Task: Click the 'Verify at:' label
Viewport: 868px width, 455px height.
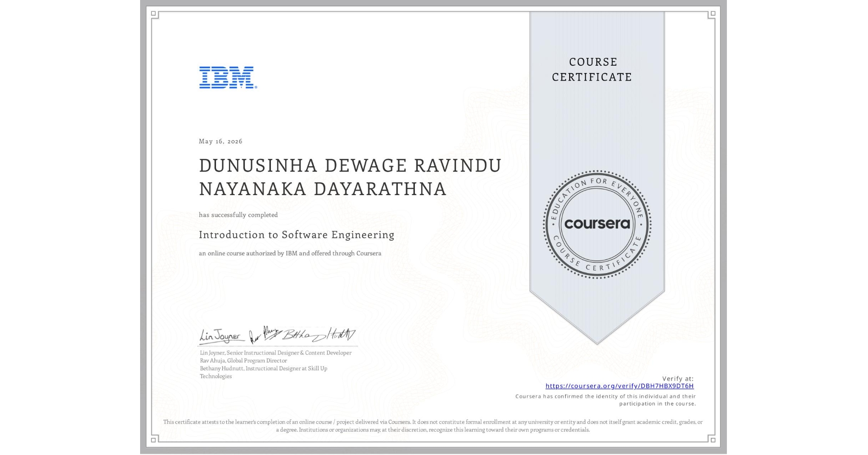Action: 678,379
